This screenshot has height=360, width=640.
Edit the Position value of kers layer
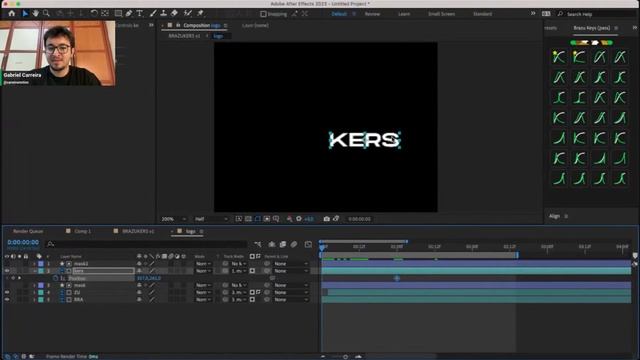(149, 278)
